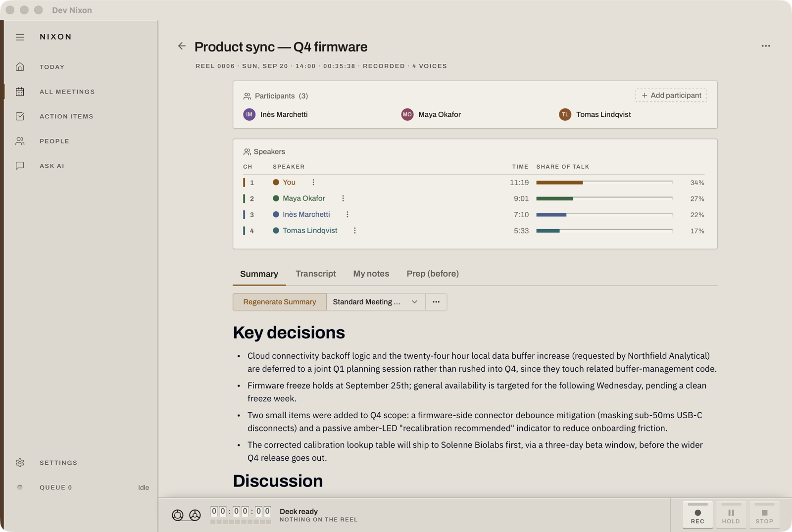792x532 pixels.
Task: Switch to the My notes tab
Action: coord(371,274)
